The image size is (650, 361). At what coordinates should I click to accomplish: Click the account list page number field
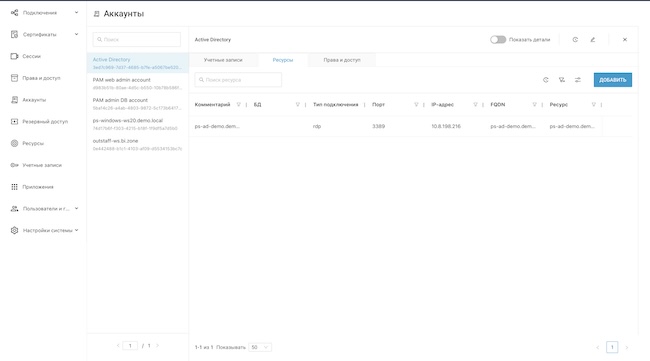(130, 346)
